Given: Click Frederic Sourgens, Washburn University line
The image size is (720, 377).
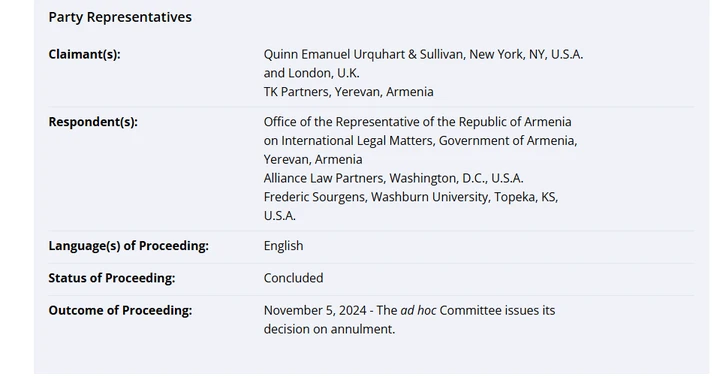Looking at the screenshot, I should pos(411,197).
